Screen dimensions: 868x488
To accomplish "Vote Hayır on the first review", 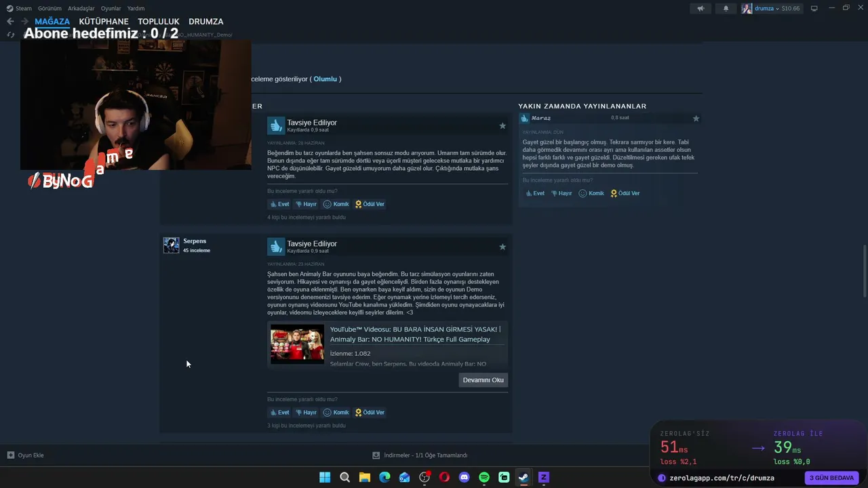I will pyautogui.click(x=306, y=204).
